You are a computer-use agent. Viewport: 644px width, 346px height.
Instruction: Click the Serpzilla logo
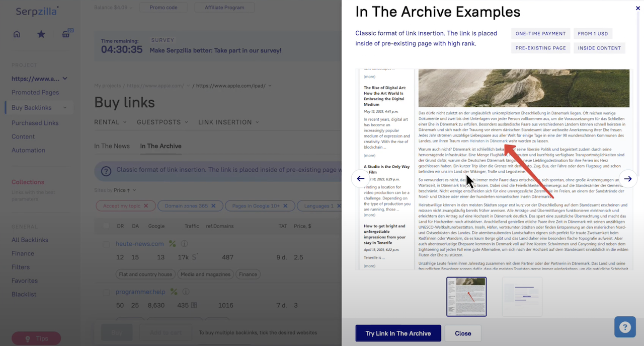37,11
